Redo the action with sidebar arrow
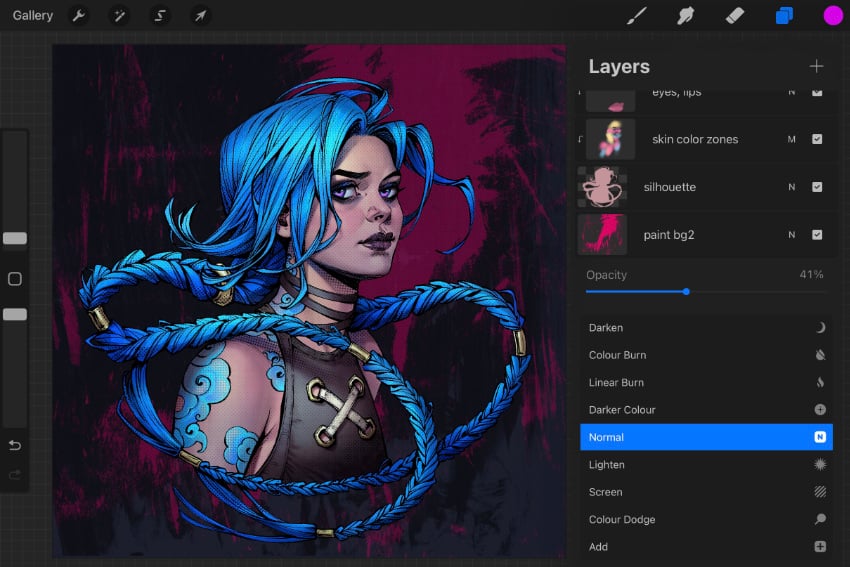850x567 pixels. click(15, 475)
